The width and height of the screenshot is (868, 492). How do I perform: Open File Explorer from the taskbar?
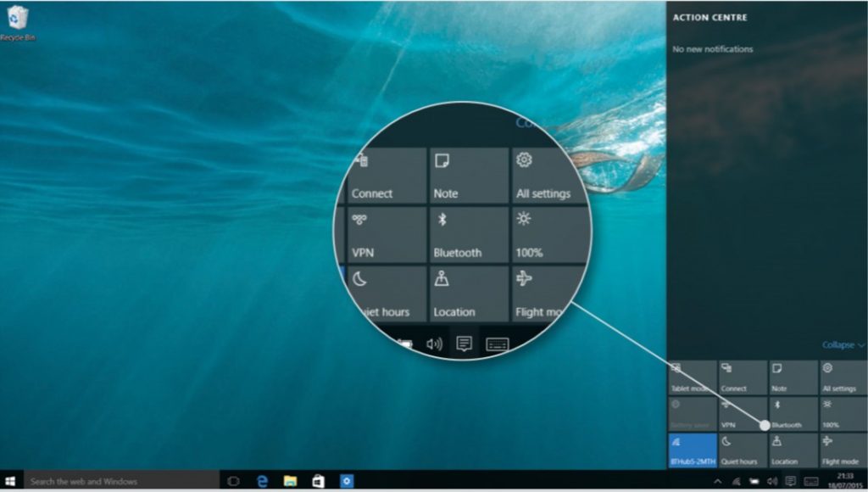point(290,481)
